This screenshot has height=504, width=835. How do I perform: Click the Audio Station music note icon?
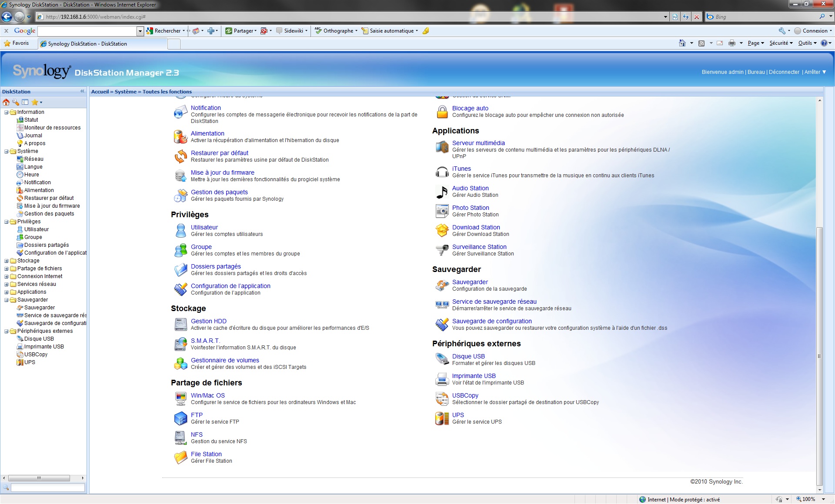point(442,191)
